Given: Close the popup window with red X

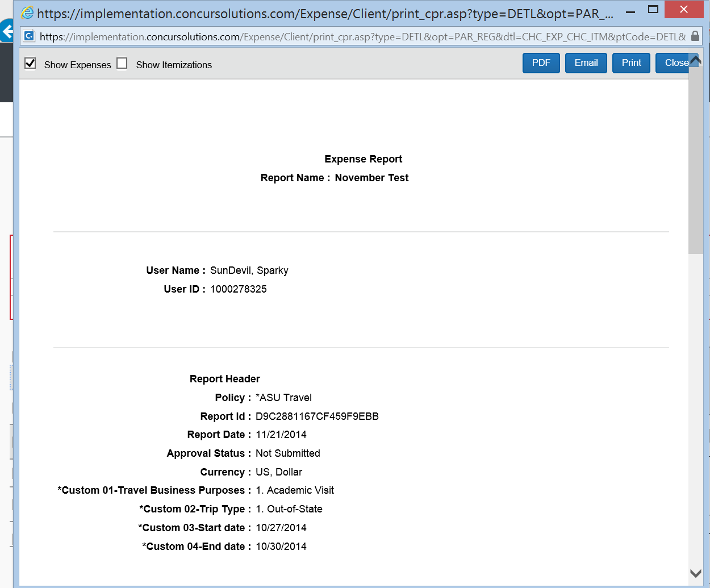Looking at the screenshot, I should point(684,9).
